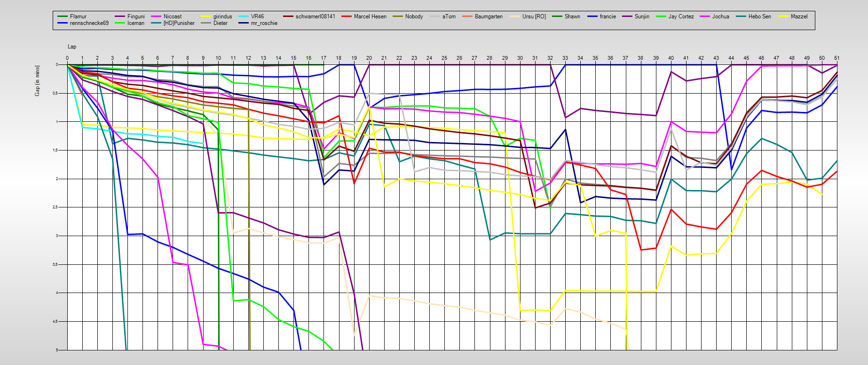
Task: Select the [HD]Punisher legend label
Action: coord(179,23)
